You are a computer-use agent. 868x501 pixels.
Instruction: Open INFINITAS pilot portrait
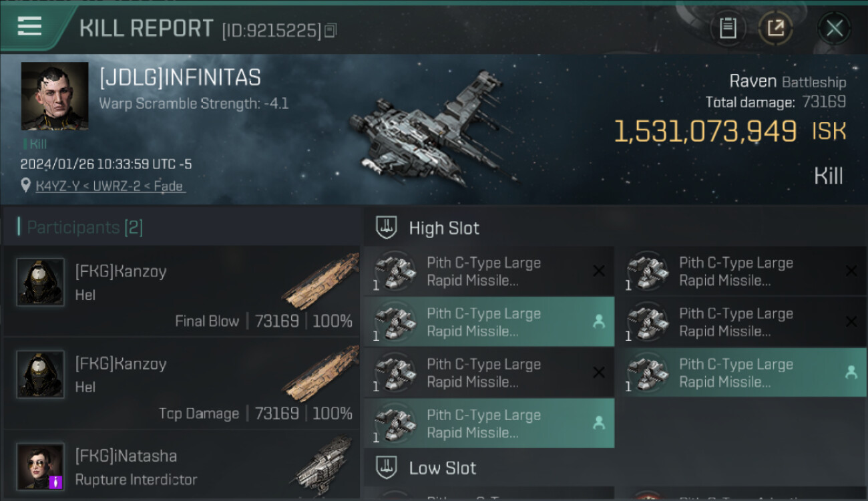click(x=55, y=96)
